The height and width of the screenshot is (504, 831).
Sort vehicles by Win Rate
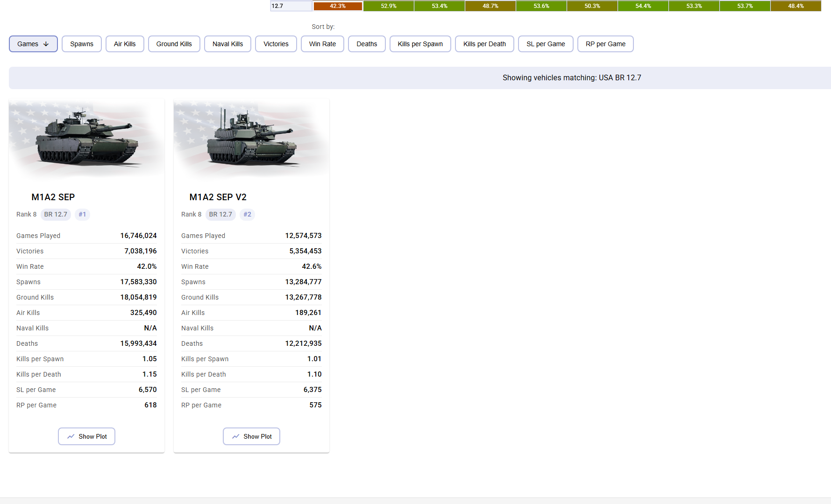(x=322, y=44)
